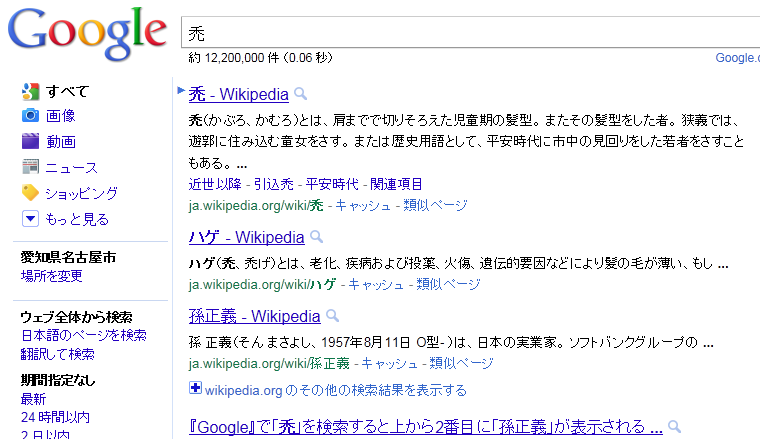Open キャッシュ for wiki/孫正義 result
The image size is (760, 439).
(389, 363)
